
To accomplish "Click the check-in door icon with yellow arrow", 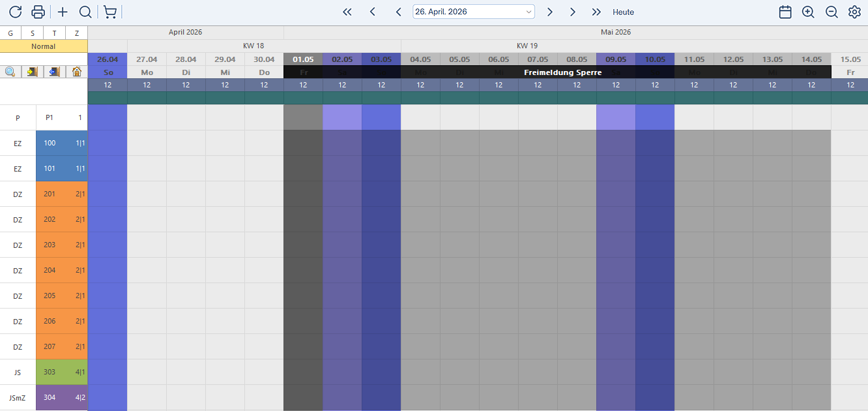I will click(33, 72).
